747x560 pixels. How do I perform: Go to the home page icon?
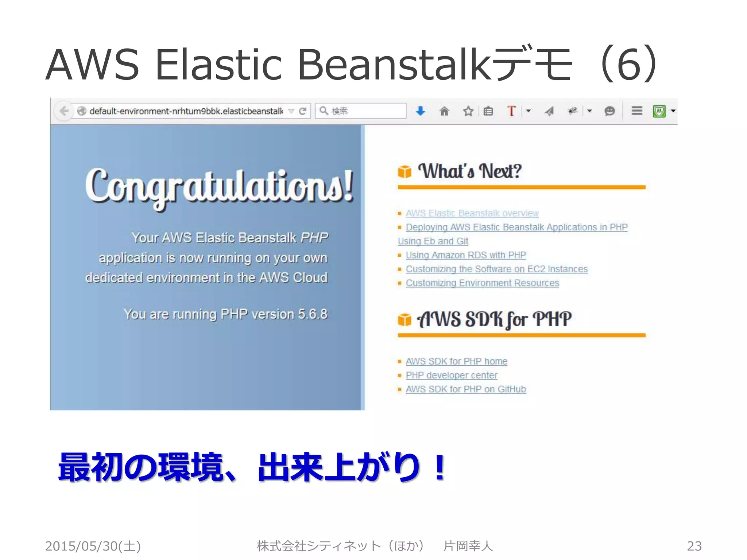coord(444,111)
